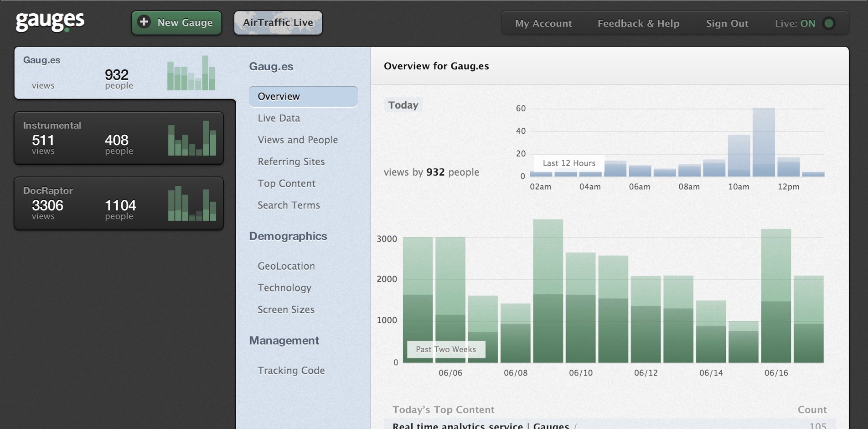Click the Gaug.es mini bar chart
This screenshot has height=429, width=868.
[191, 73]
